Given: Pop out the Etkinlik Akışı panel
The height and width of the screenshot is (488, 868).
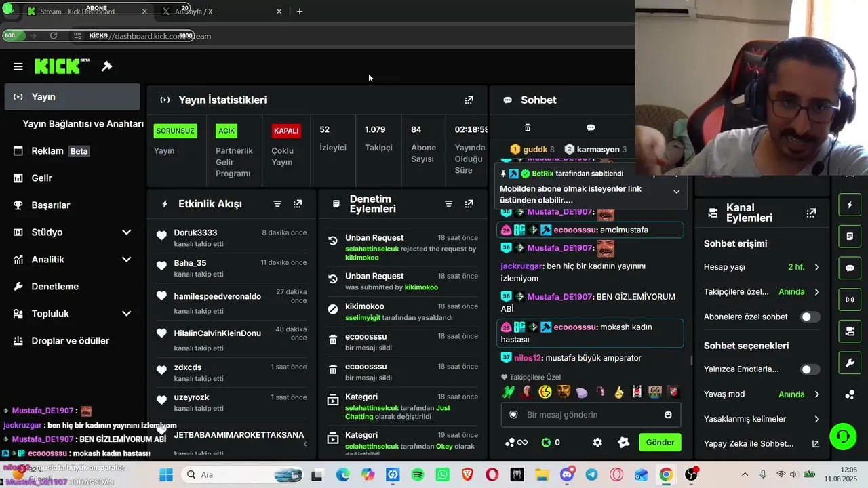Looking at the screenshot, I should (x=298, y=204).
